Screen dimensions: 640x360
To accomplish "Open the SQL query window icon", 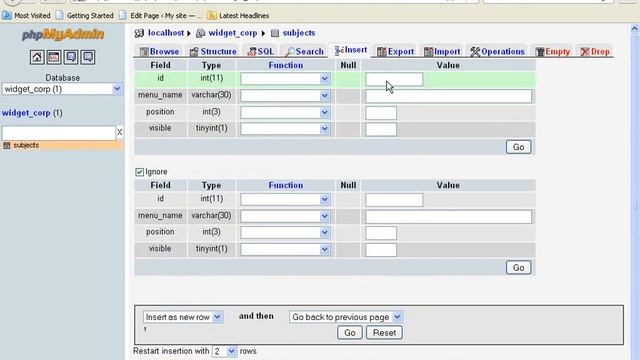I will [x=54, y=57].
